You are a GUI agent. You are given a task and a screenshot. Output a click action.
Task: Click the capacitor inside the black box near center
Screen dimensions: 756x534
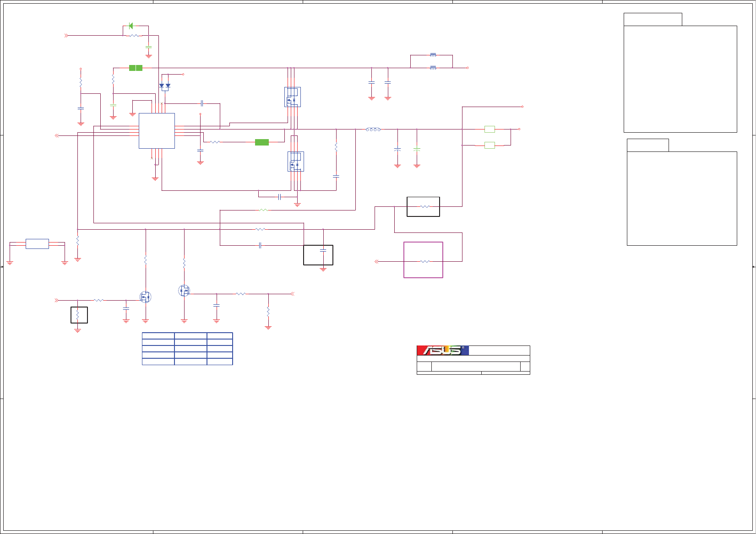tap(323, 250)
